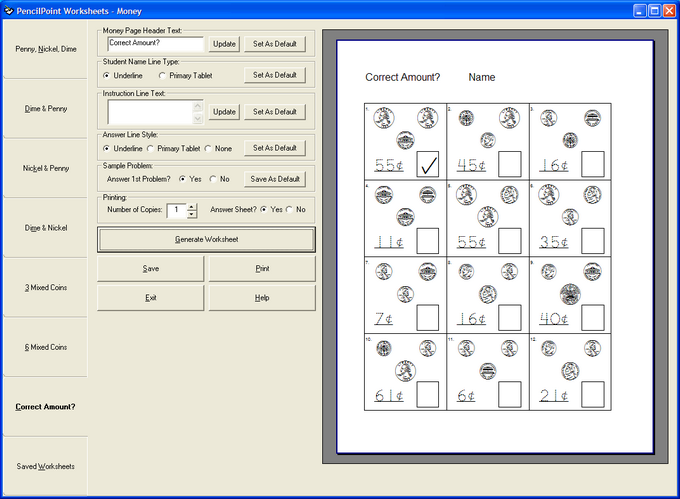680x499 pixels.
Task: Go to the Dime & Nickel tab
Action: [46, 228]
